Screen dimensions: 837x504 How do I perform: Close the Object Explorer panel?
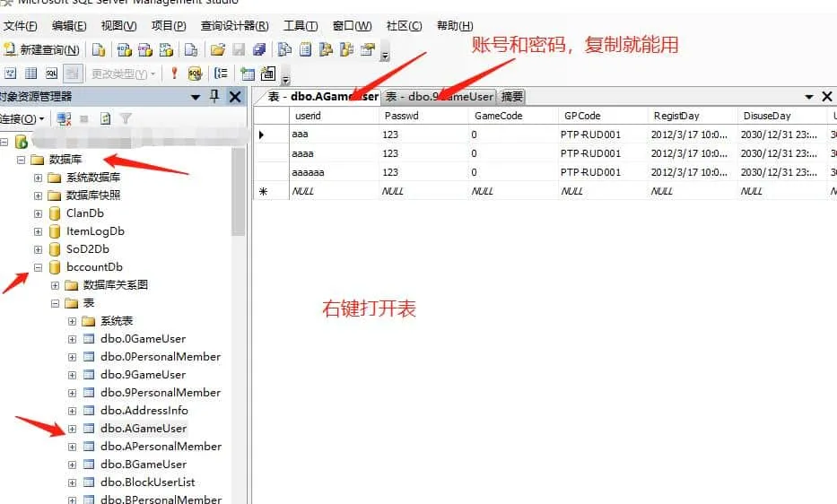pos(235,97)
